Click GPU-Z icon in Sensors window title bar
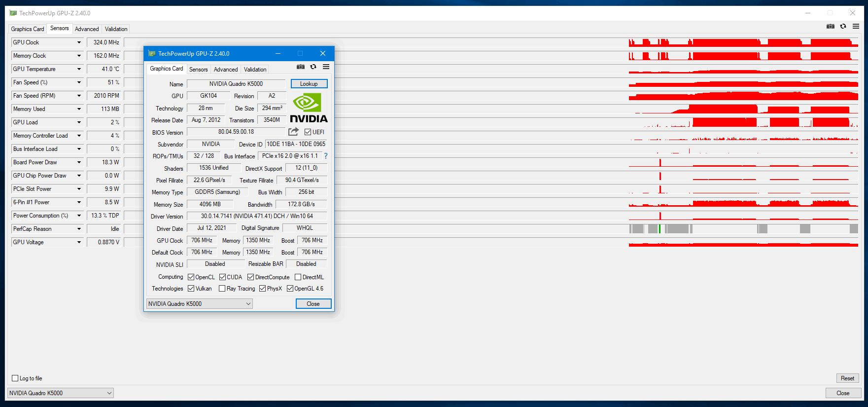This screenshot has height=407, width=868. [x=13, y=13]
